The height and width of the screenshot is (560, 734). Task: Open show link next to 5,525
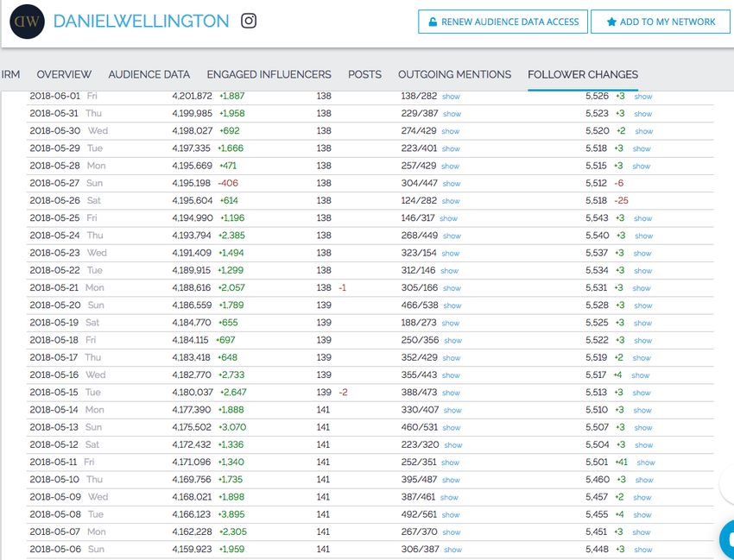(x=642, y=324)
